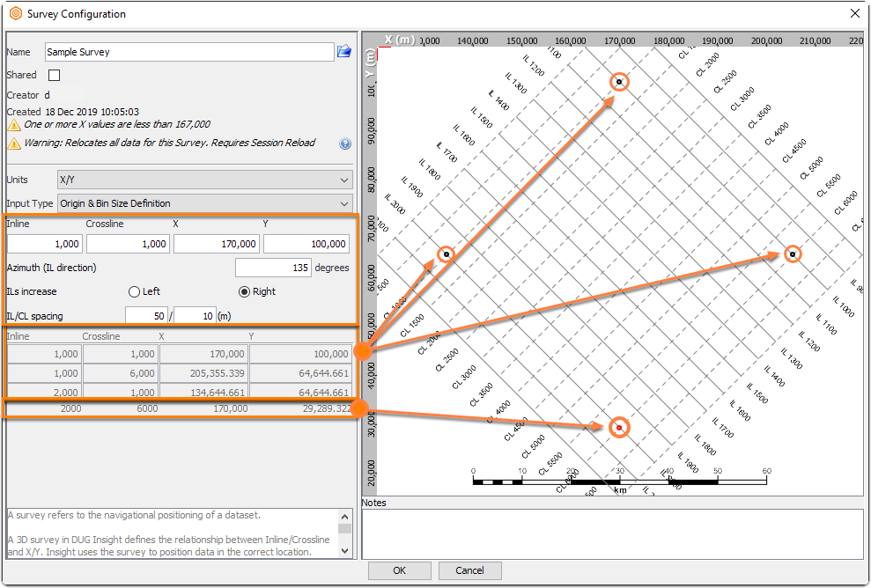Open the folder icon beside the Name field

(343, 52)
